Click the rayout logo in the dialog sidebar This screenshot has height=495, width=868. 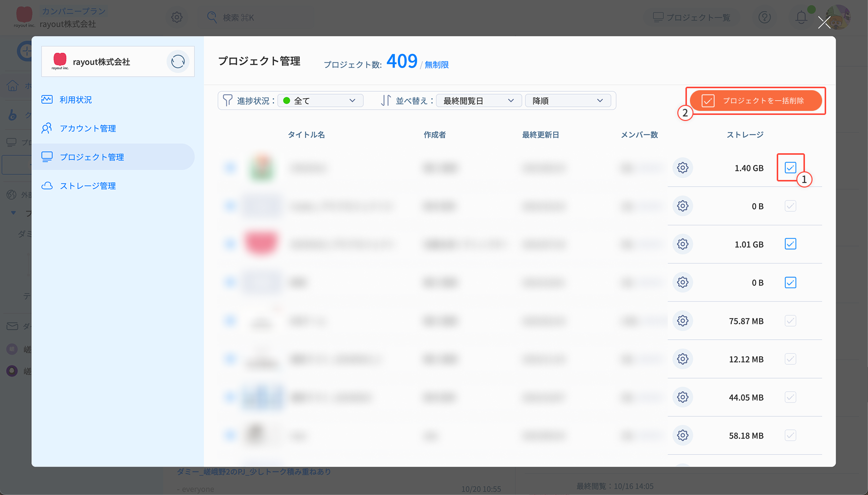click(60, 61)
